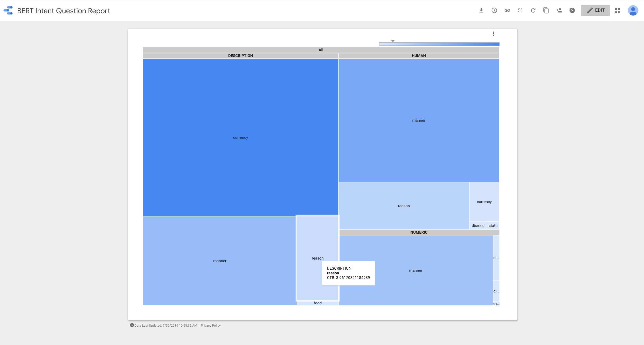
Task: Select the HUMAN header in treemap
Action: [418, 56]
